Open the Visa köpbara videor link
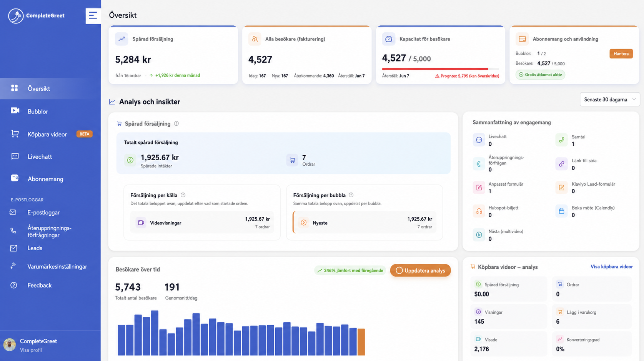644x361 pixels. click(611, 267)
